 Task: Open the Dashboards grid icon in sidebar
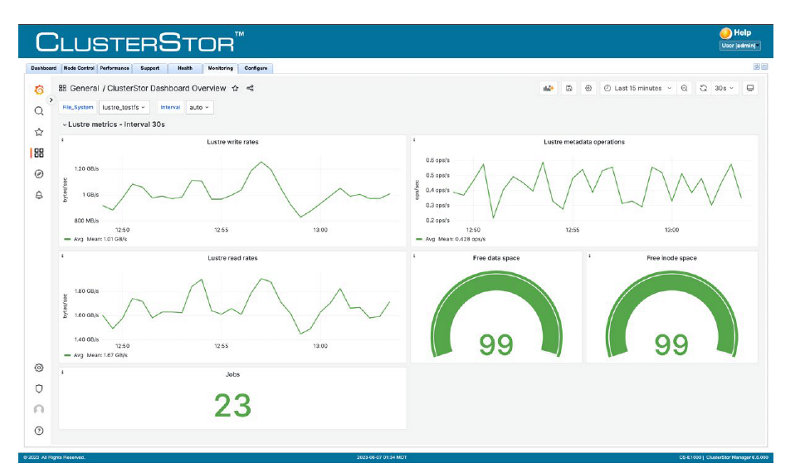(x=39, y=153)
